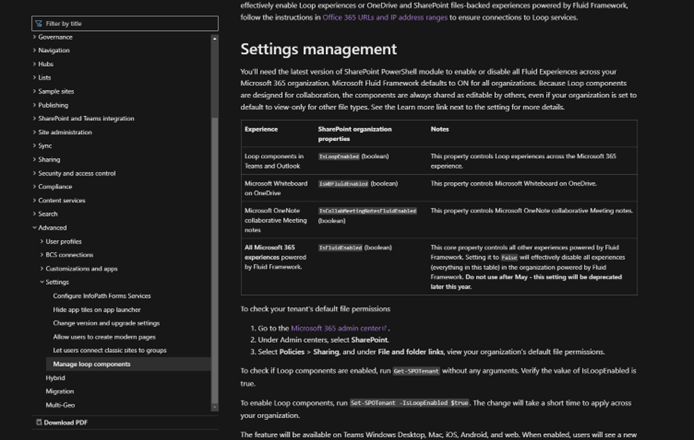
Task: Select Change version and upgrade settings
Action: pyautogui.click(x=106, y=323)
